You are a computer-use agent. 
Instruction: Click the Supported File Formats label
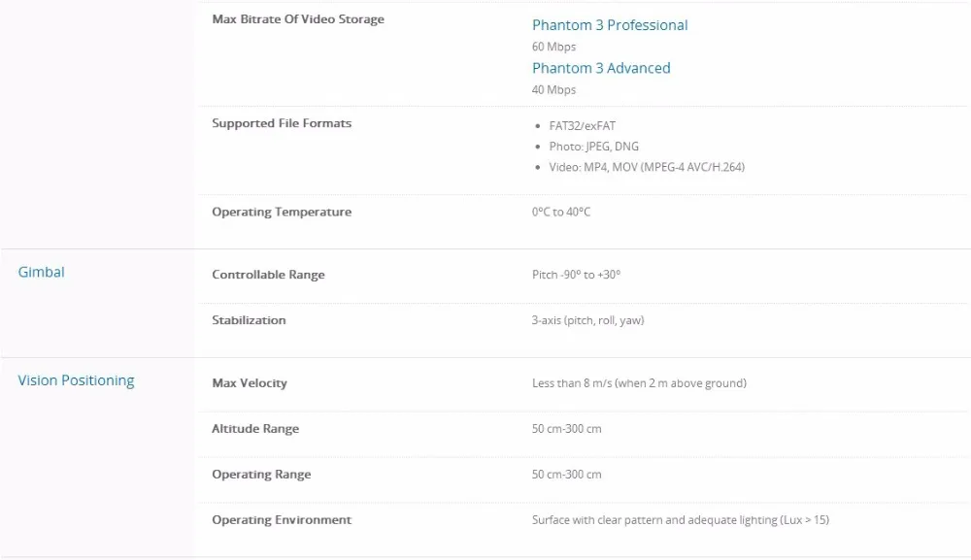click(x=282, y=123)
